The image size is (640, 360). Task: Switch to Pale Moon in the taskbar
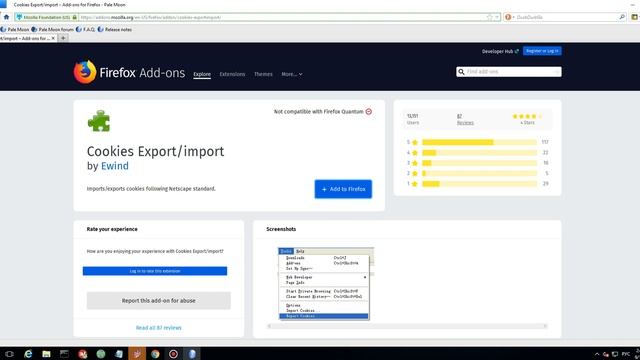pyautogui.click(x=192, y=354)
